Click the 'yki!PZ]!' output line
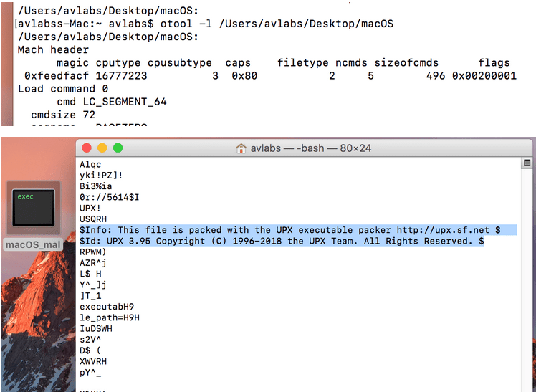Screen dimensions: 536x392 coord(101,176)
